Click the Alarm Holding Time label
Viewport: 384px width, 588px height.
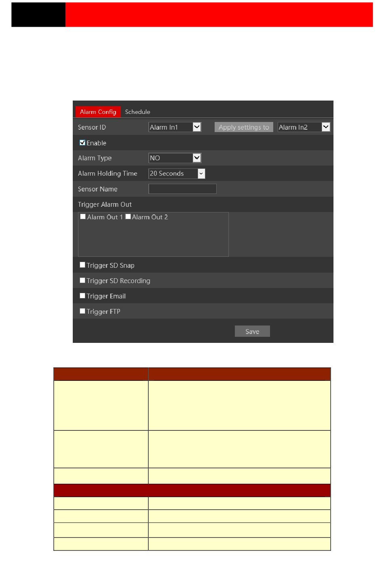coord(108,174)
